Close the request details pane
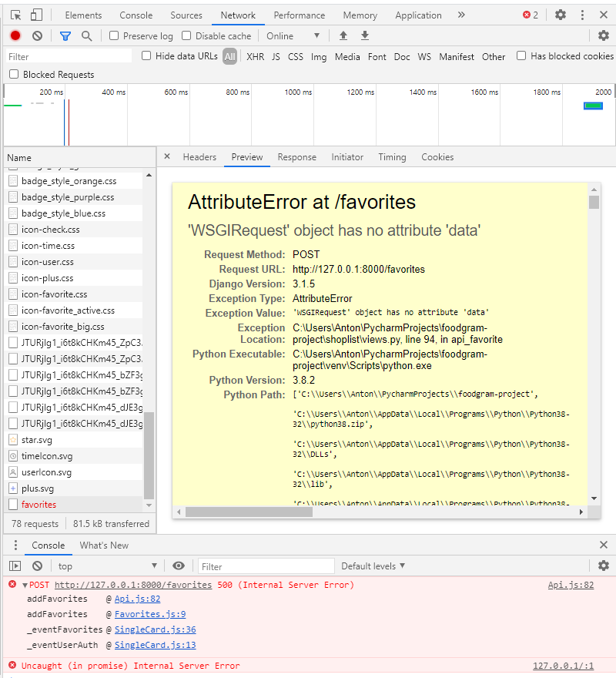Image resolution: width=616 pixels, height=678 pixels. [x=167, y=156]
